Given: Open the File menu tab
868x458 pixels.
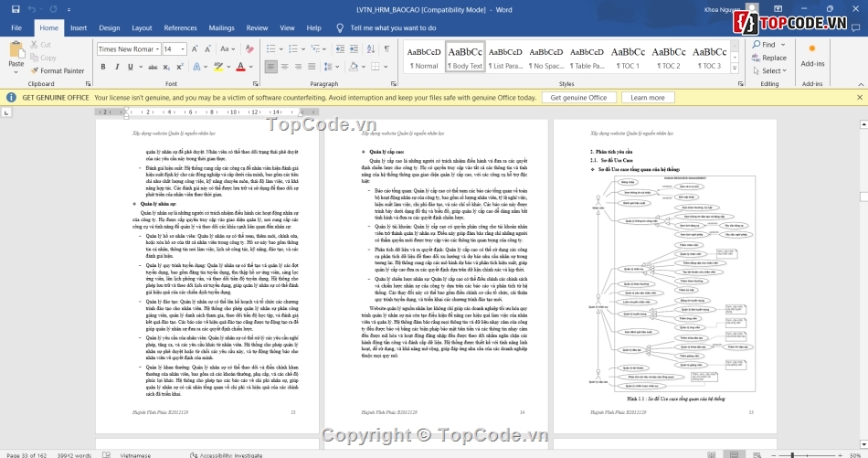Looking at the screenshot, I should click(x=16, y=27).
